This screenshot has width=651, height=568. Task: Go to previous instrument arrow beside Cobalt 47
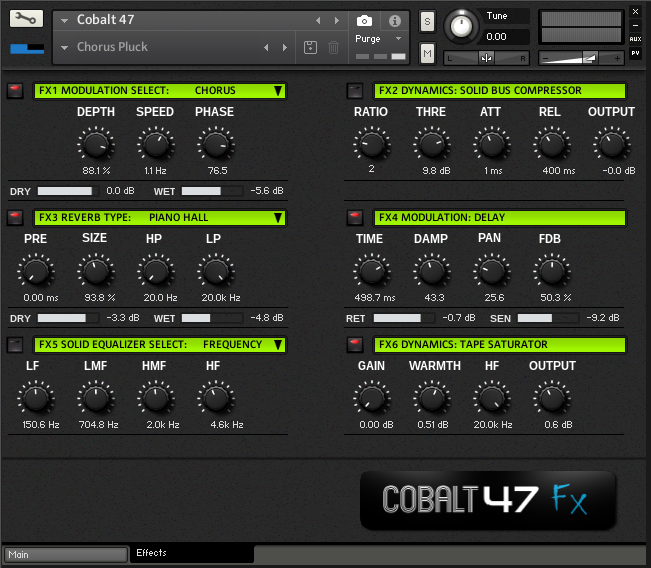pyautogui.click(x=318, y=20)
